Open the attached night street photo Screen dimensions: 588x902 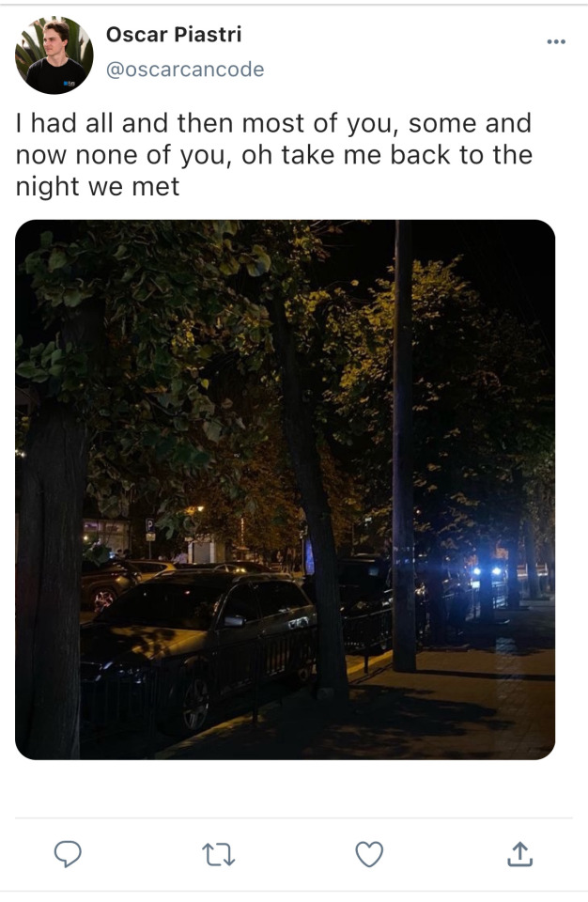tap(285, 490)
